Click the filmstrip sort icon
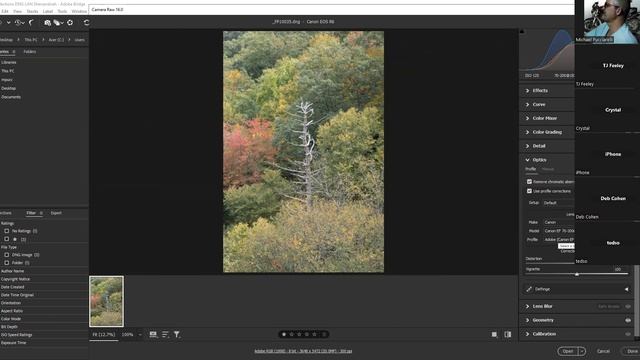The image size is (640, 360). click(x=165, y=334)
